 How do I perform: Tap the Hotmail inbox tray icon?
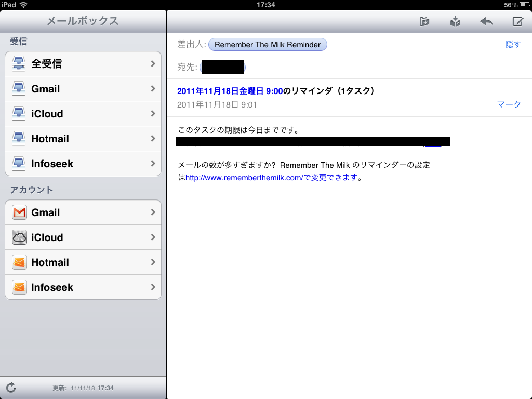[19, 138]
